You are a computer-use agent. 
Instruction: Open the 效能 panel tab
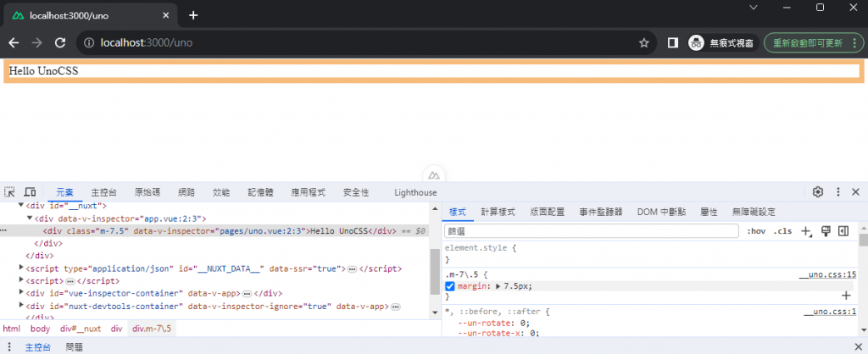pos(221,192)
